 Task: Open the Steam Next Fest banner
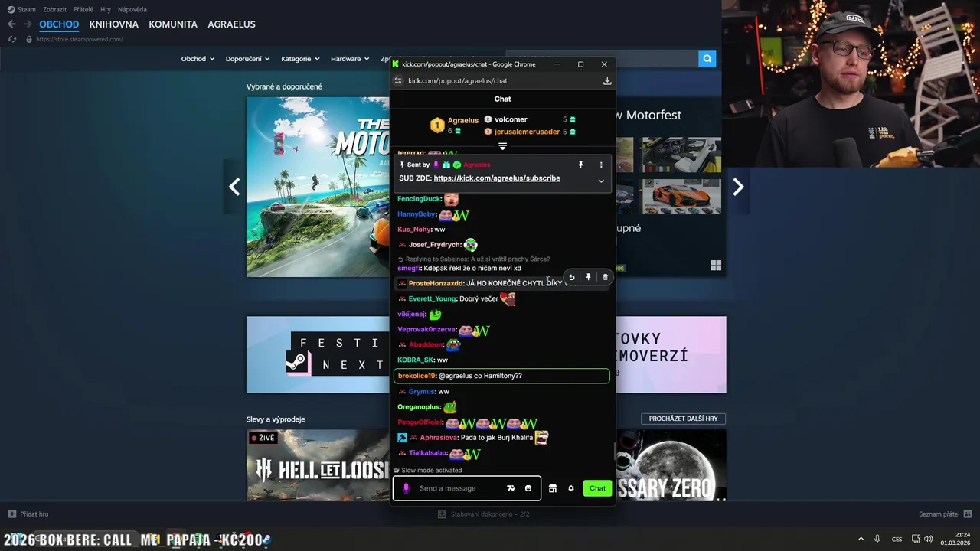point(318,354)
